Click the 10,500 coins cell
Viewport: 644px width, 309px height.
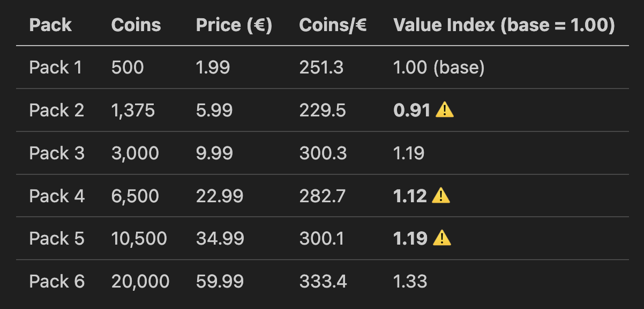[139, 238]
